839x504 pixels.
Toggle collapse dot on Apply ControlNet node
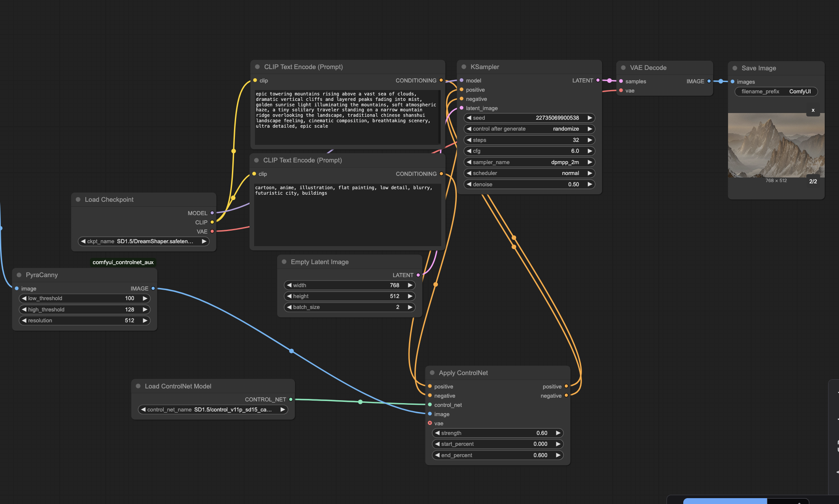click(432, 373)
